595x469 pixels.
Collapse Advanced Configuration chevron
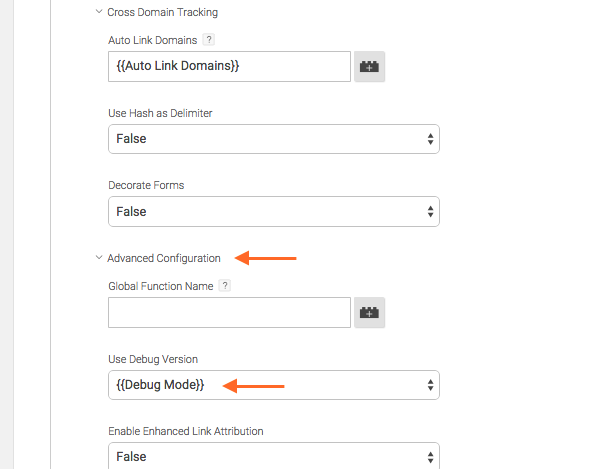pos(99,258)
